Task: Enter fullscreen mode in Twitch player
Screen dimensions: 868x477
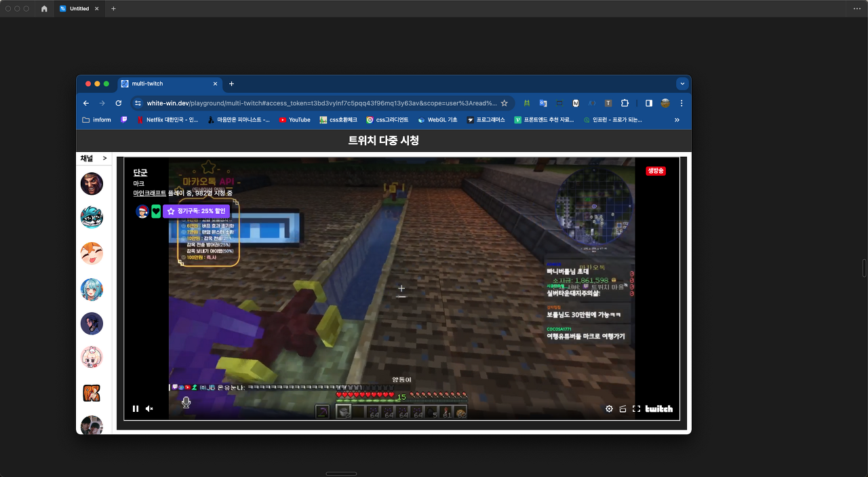Action: [636, 408]
